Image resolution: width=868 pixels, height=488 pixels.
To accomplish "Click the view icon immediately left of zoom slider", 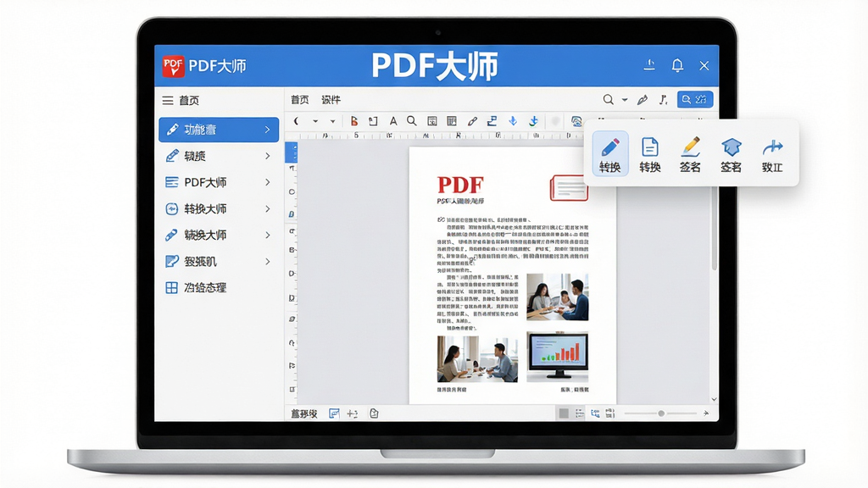I will [610, 413].
